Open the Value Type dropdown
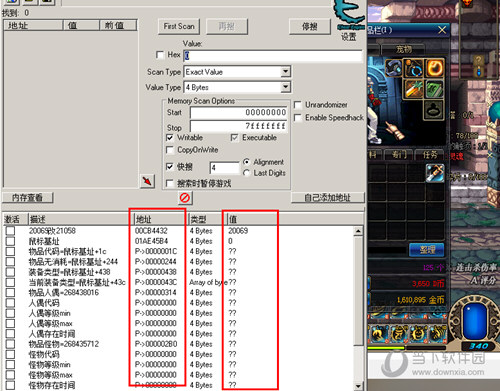The image size is (500, 391). pos(285,87)
